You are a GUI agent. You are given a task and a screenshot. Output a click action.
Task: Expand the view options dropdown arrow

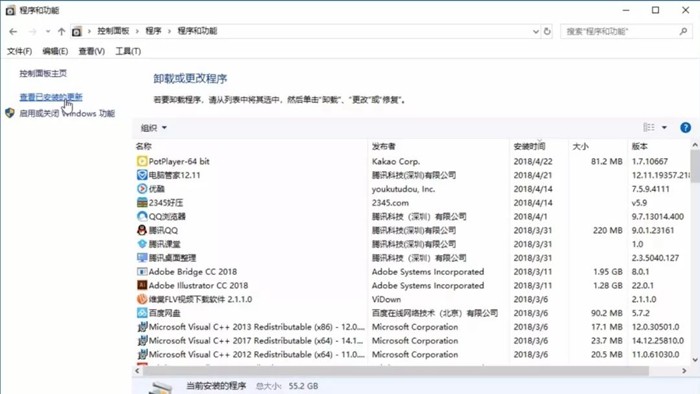tap(664, 128)
